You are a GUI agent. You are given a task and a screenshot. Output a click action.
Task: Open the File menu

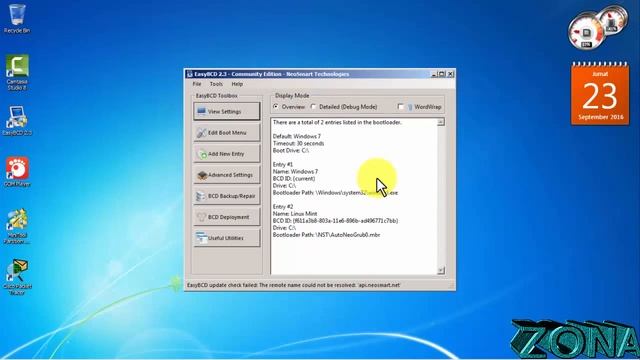coord(197,84)
